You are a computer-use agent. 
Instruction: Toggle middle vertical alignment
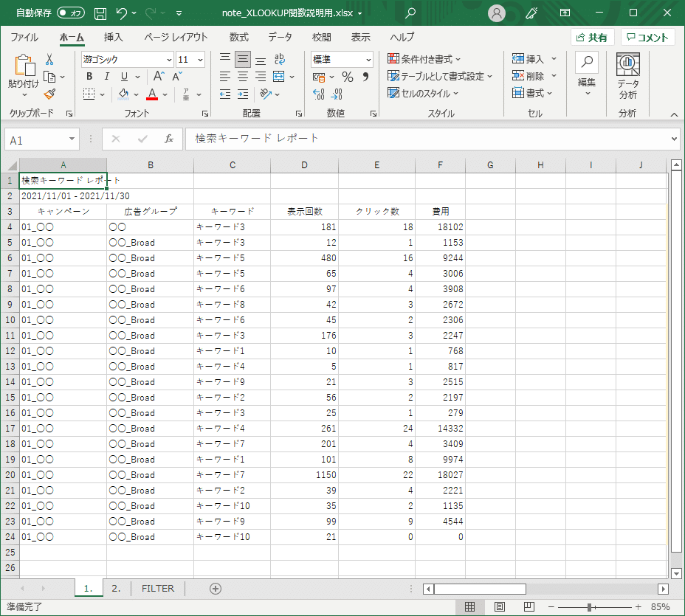pos(243,59)
